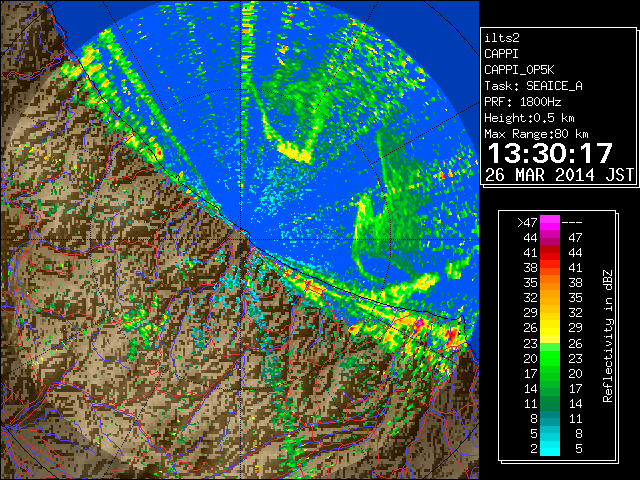Click the date '26 MAR 2014 JST'
The height and width of the screenshot is (480, 640).
coord(560,175)
